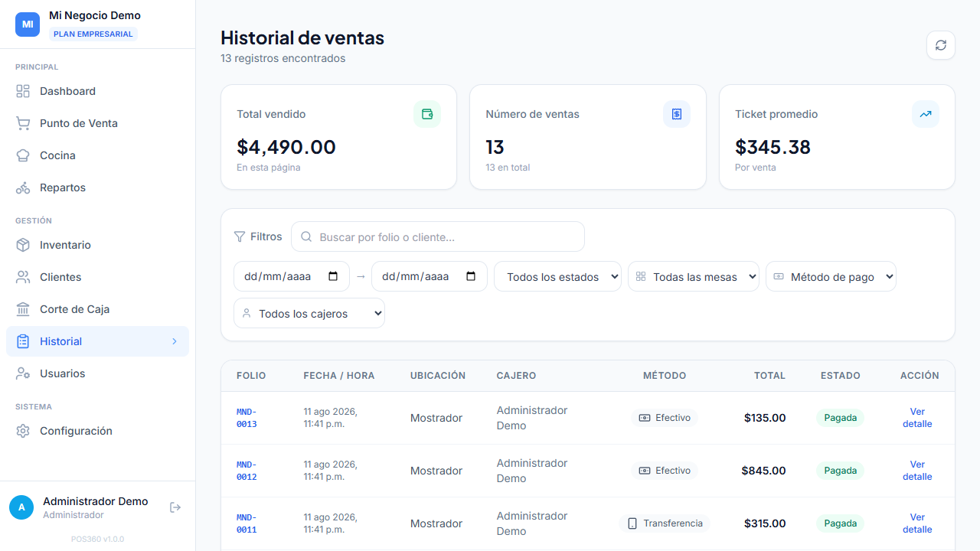Image resolution: width=980 pixels, height=551 pixels.
Task: Click the box icon for Inventario
Action: (23, 245)
